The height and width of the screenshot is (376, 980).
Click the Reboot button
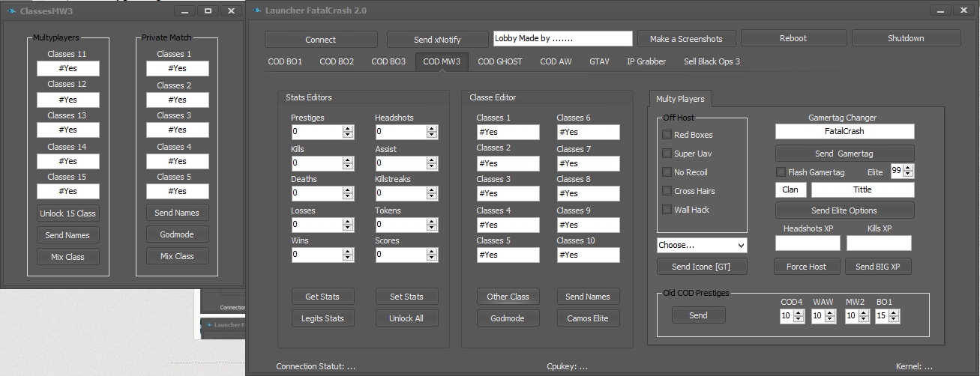[x=793, y=38]
